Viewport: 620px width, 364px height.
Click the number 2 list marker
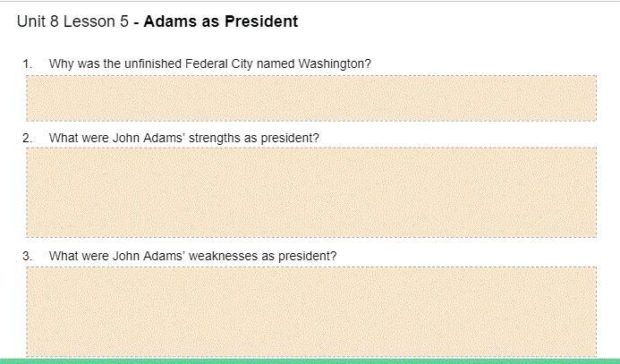pyautogui.click(x=28, y=138)
